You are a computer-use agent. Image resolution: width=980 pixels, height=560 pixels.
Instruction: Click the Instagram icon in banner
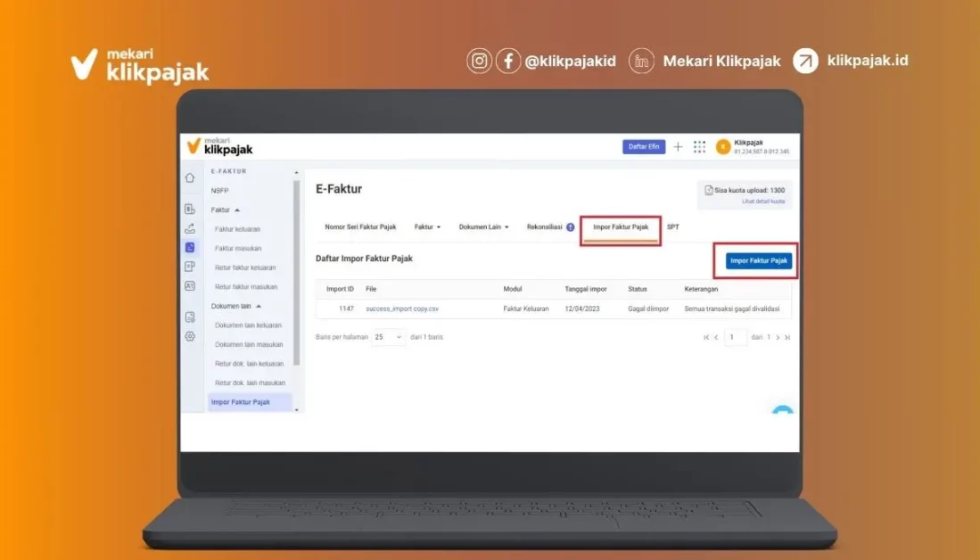click(480, 61)
